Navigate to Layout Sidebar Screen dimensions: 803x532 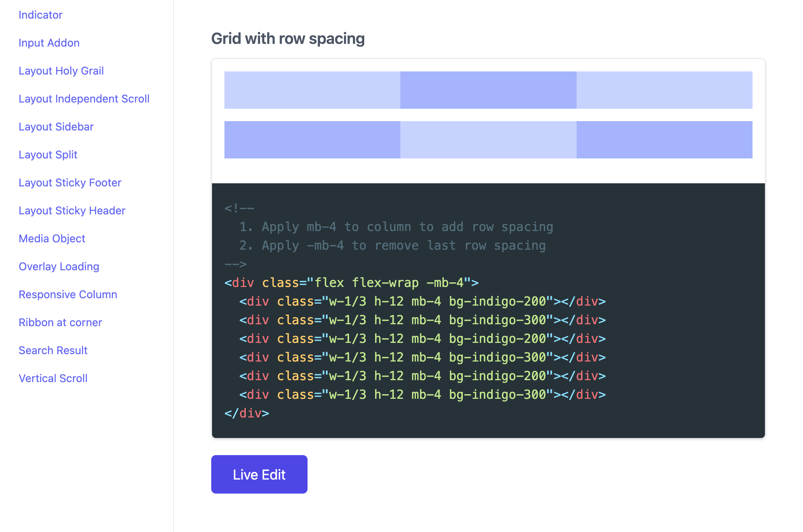click(56, 127)
